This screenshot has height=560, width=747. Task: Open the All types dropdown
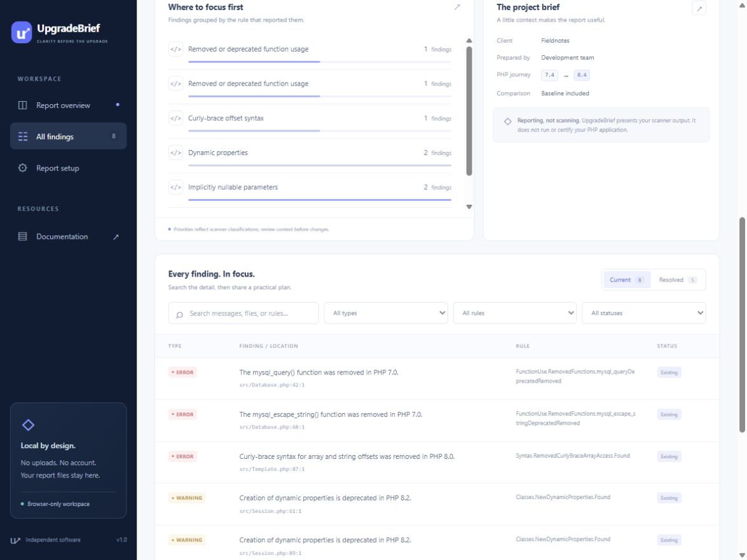coord(386,313)
